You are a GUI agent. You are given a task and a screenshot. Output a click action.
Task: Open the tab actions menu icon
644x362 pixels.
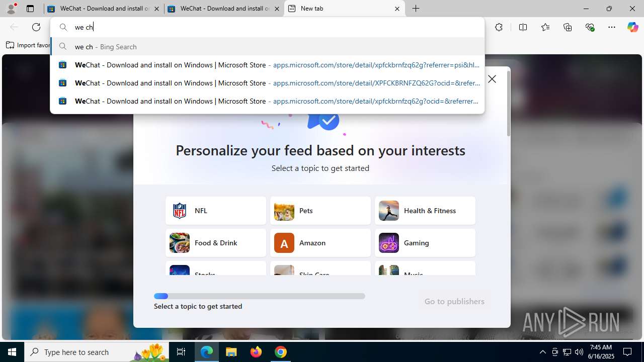pyautogui.click(x=30, y=9)
